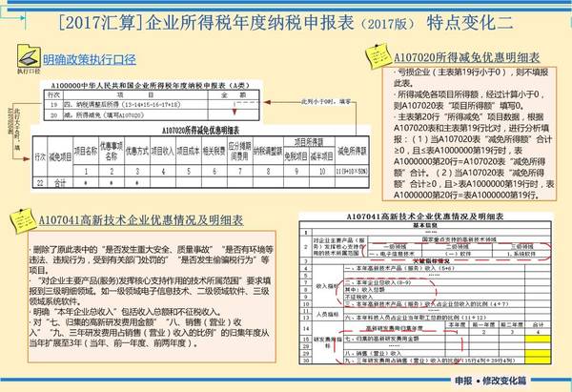Click the 项目所得额 merged header
The width and height of the screenshot is (572, 392).
coord(309,142)
